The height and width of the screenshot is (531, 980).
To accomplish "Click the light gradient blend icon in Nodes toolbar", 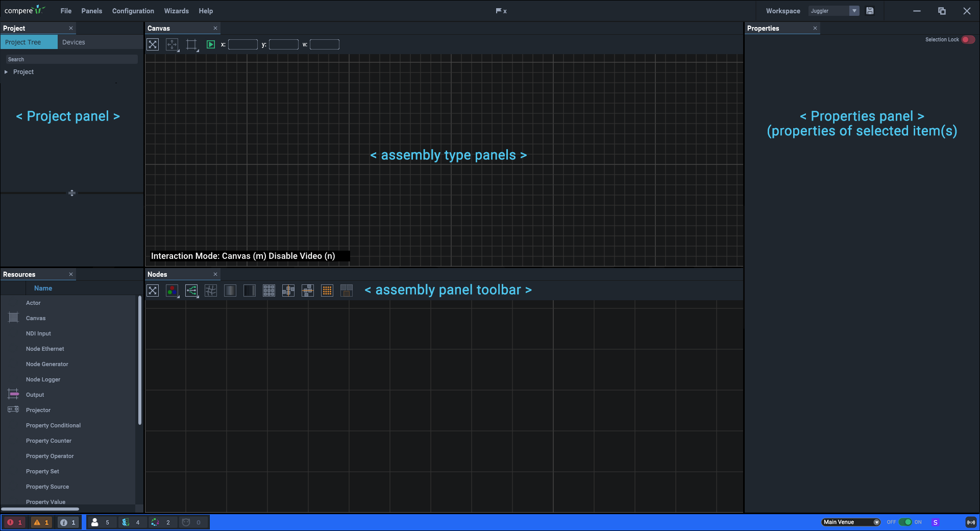I will [230, 291].
